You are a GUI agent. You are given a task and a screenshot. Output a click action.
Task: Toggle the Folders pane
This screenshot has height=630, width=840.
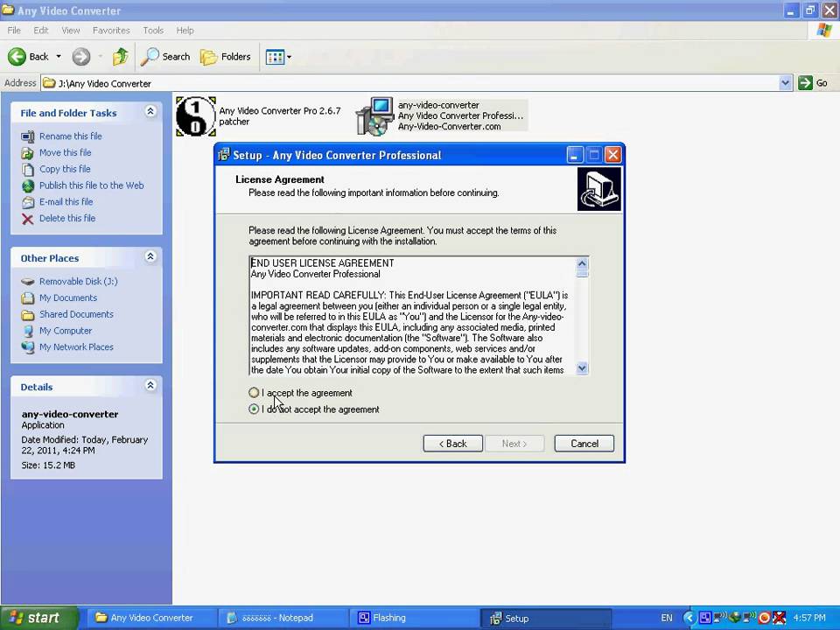pos(225,56)
